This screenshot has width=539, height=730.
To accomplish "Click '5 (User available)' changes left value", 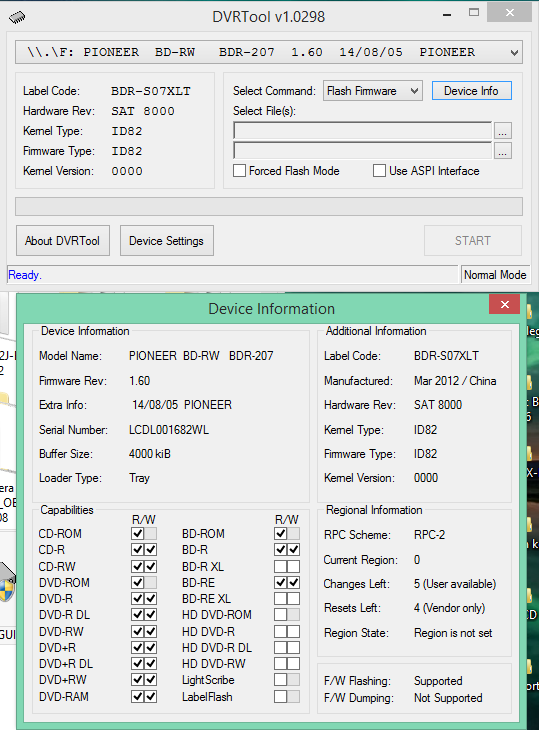I will coord(455,584).
